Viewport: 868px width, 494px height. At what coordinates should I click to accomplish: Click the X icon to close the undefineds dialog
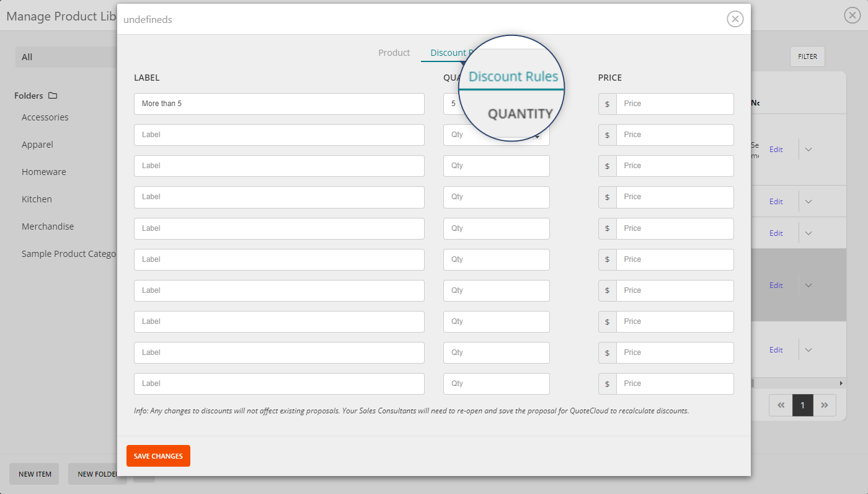(735, 19)
